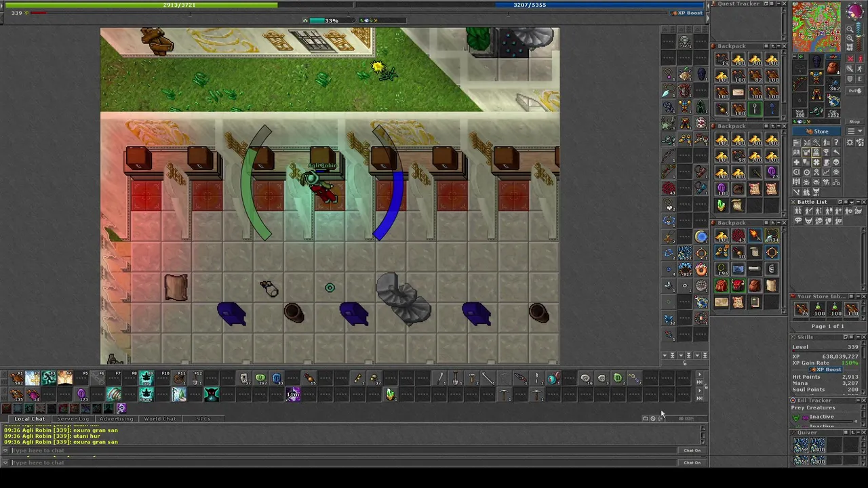Open red backpack in bottom Backpack panel
868x488 pixels.
click(x=722, y=285)
